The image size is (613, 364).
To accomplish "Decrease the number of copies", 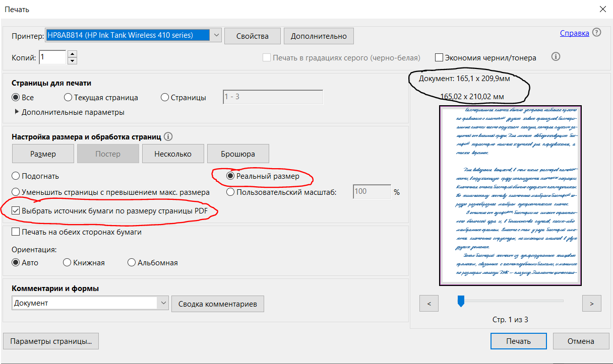I will click(72, 61).
